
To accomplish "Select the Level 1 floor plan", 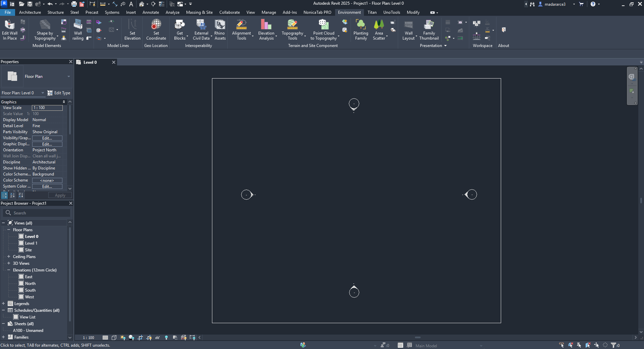I will pyautogui.click(x=31, y=243).
